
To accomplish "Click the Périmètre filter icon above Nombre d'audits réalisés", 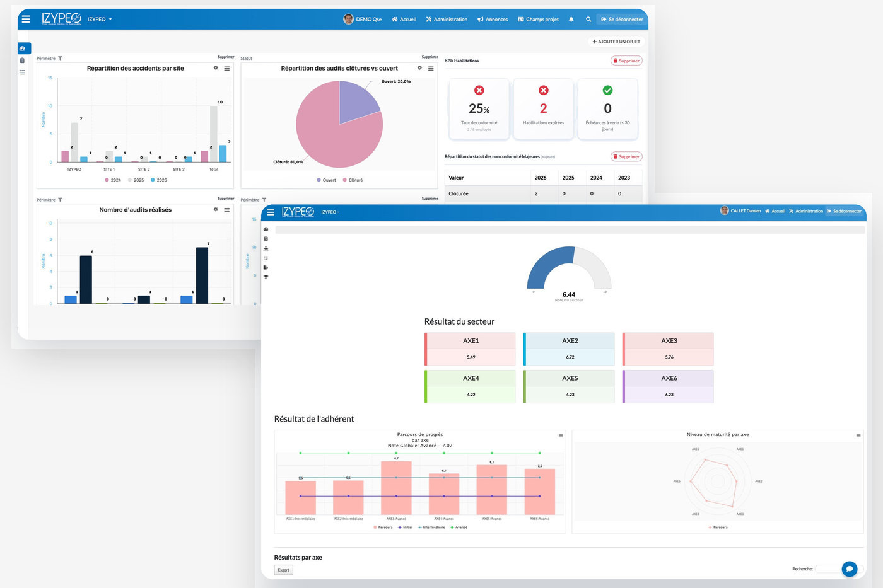I will coord(60,200).
